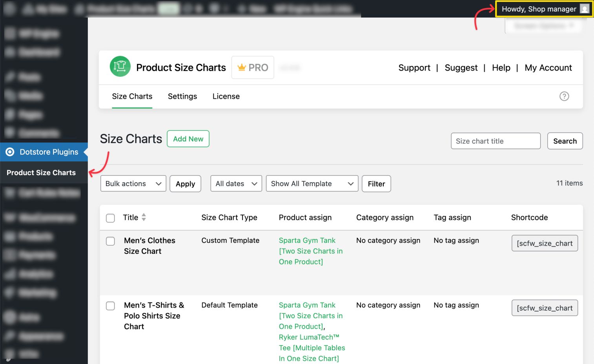Open the Howdy, Shop manager menu
Image resolution: width=594 pixels, height=364 pixels.
tap(545, 9)
